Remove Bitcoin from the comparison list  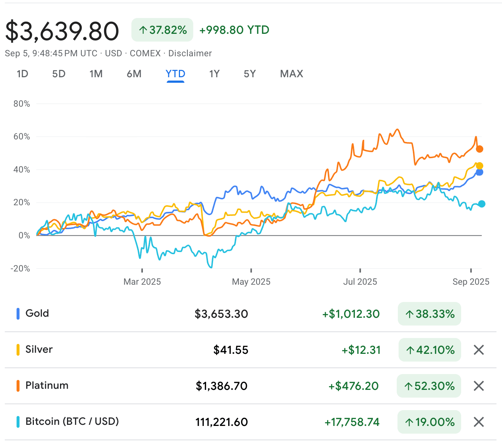coord(478,422)
